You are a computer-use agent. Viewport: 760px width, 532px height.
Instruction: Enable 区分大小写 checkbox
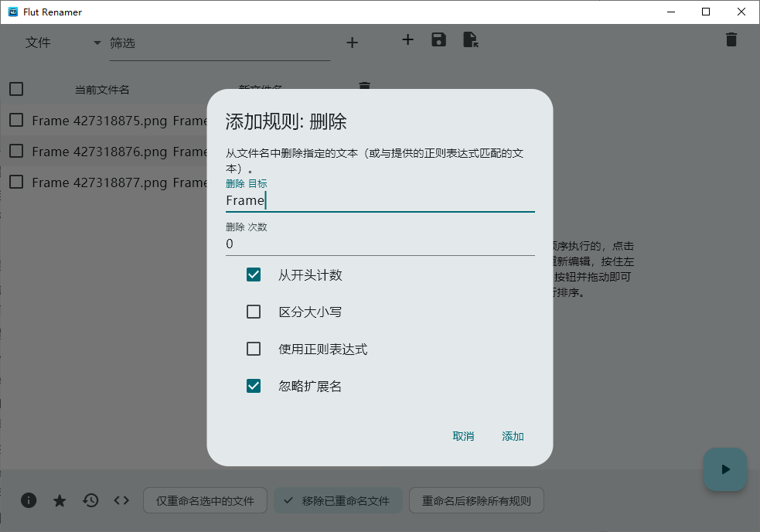tap(254, 312)
